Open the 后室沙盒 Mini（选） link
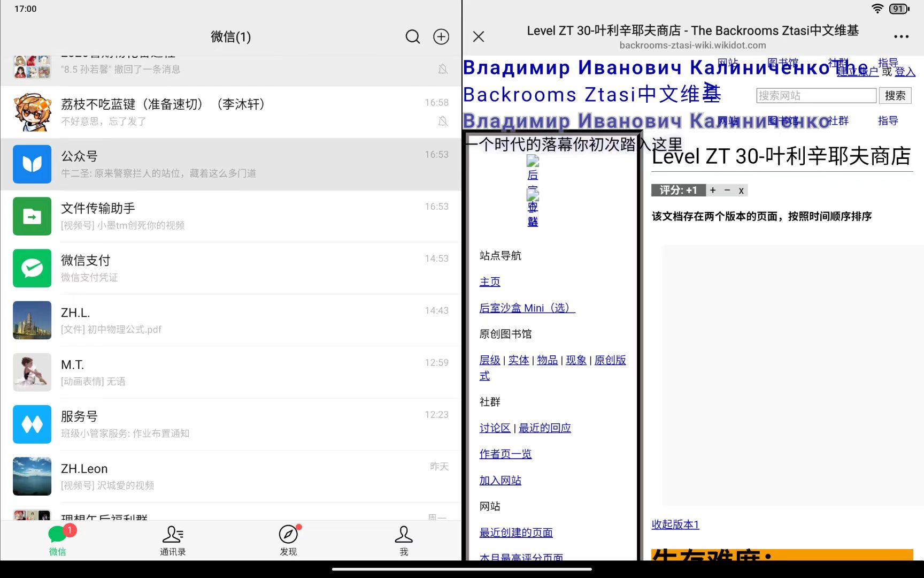924x578 pixels. point(527,308)
